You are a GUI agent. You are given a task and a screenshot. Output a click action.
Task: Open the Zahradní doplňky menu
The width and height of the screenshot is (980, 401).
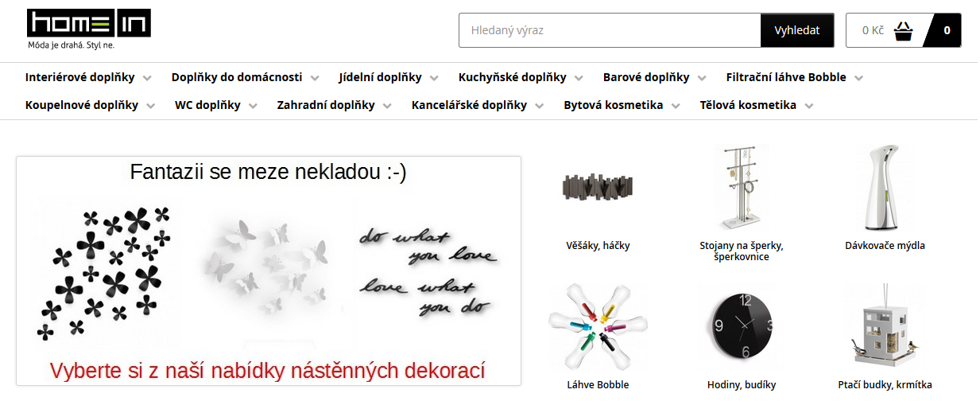point(325,105)
